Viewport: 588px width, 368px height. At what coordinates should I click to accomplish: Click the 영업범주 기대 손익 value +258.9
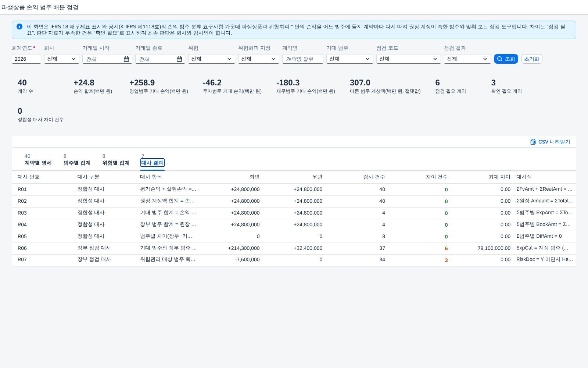[x=142, y=83]
